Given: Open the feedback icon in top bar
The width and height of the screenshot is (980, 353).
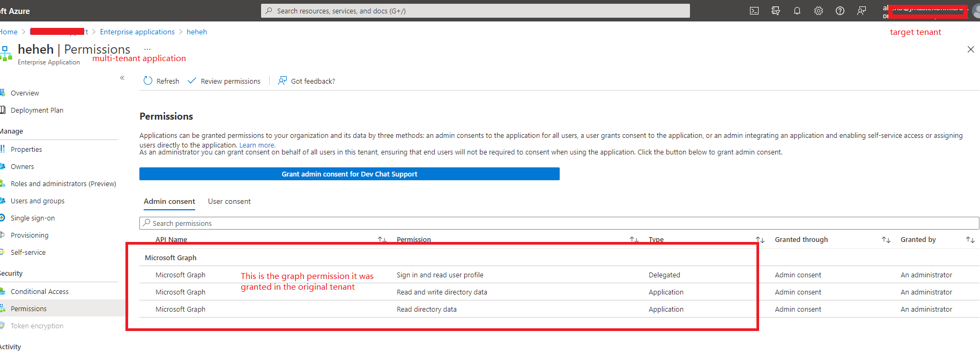Looking at the screenshot, I should point(862,11).
